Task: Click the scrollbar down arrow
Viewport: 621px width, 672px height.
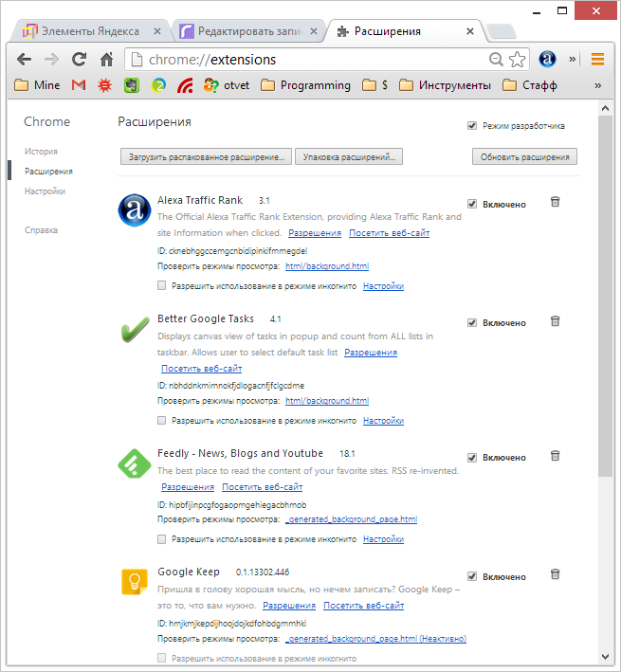Action: point(605,656)
